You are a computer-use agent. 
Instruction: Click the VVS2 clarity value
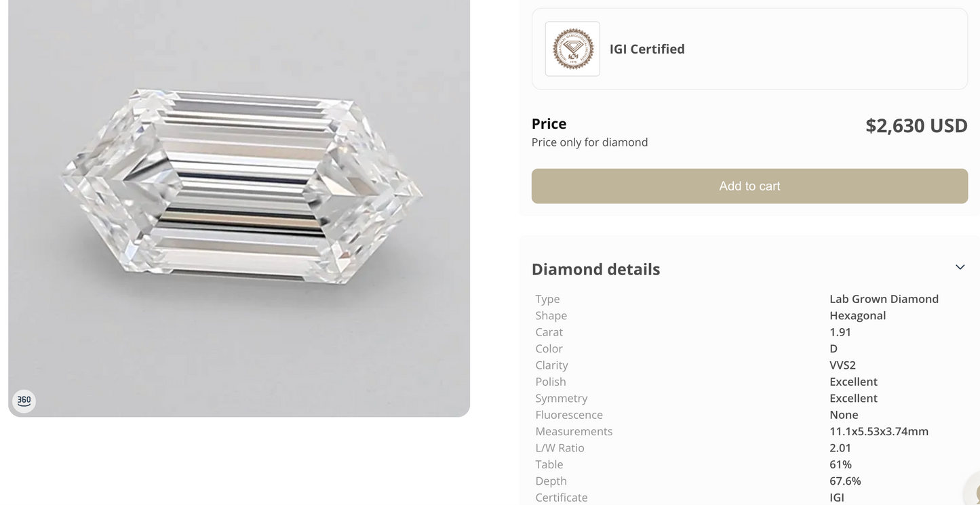(x=842, y=365)
